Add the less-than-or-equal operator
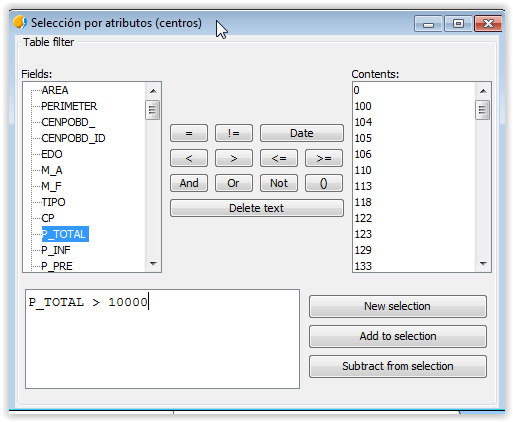This screenshot has height=422, width=513. pos(279,158)
